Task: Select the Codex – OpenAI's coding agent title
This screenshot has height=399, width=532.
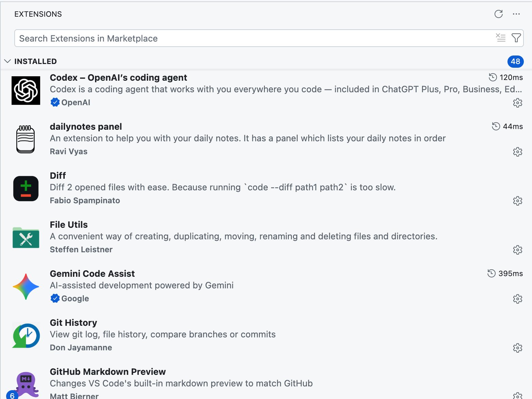Action: pos(119,78)
